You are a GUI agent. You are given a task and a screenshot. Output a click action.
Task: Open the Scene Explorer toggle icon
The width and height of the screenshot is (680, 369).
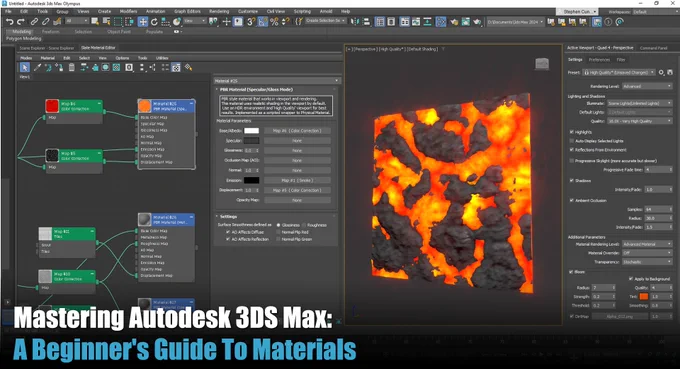click(380, 21)
